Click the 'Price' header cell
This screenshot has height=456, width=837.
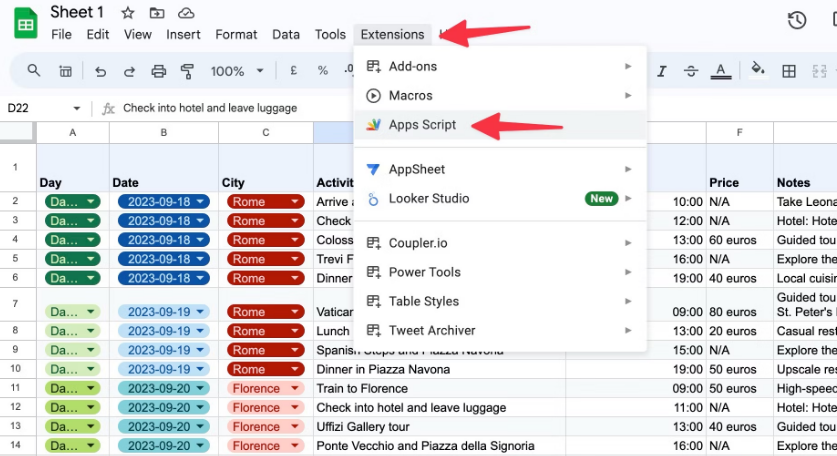coord(739,168)
